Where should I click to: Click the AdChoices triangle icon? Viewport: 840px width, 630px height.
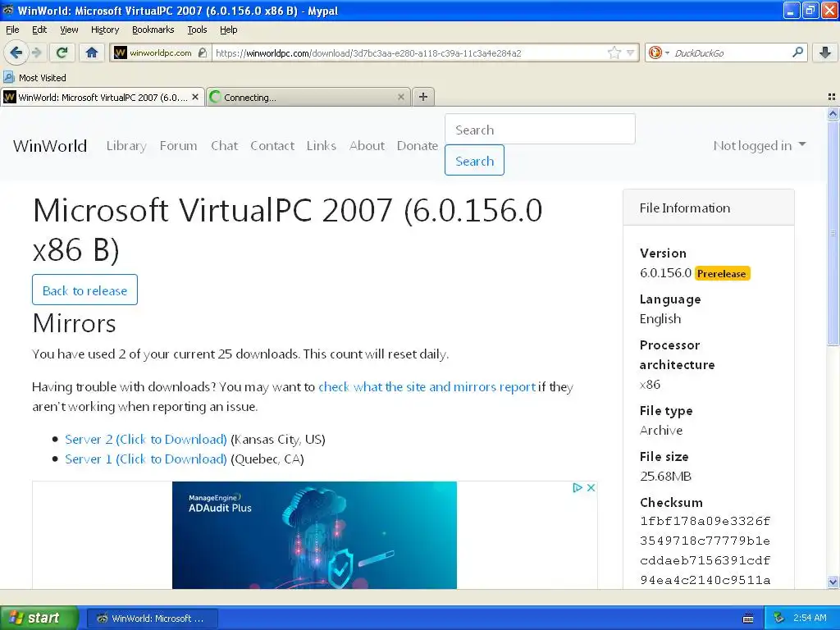pos(577,487)
